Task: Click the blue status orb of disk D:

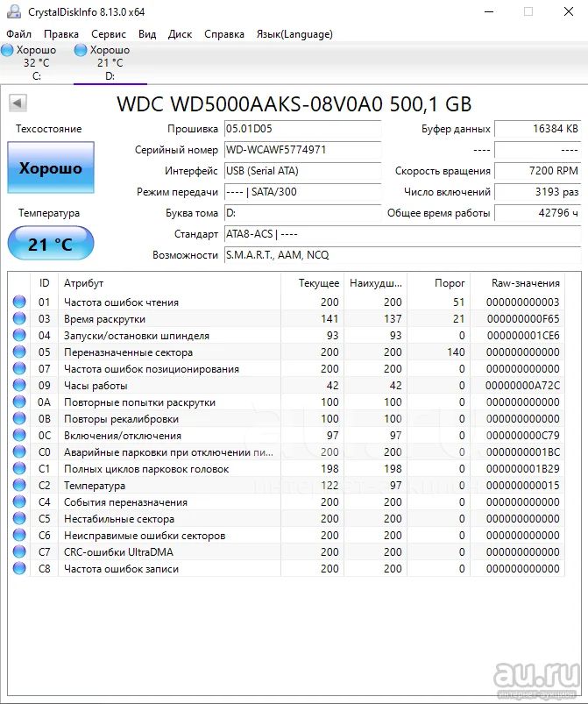Action: pos(81,50)
